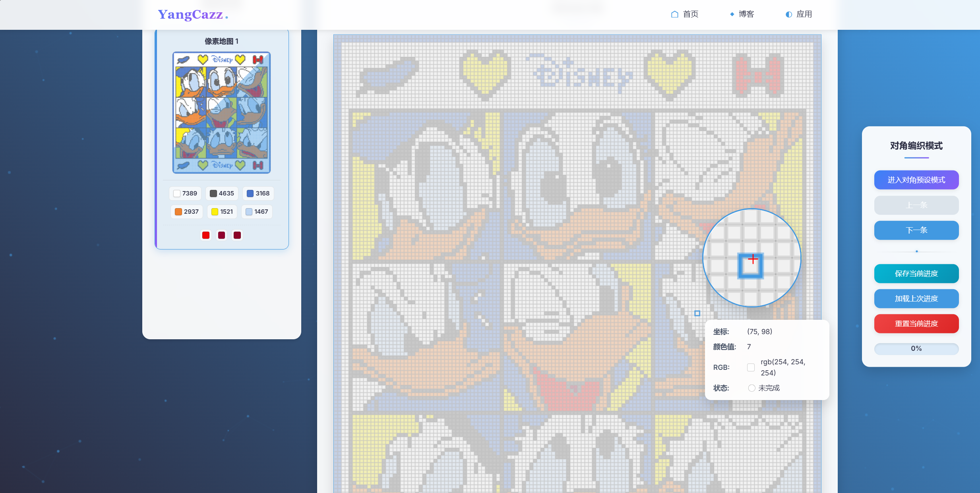Screen dimensions: 980x493
Task: Select the dark gray color chip 4635
Action: tap(222, 193)
